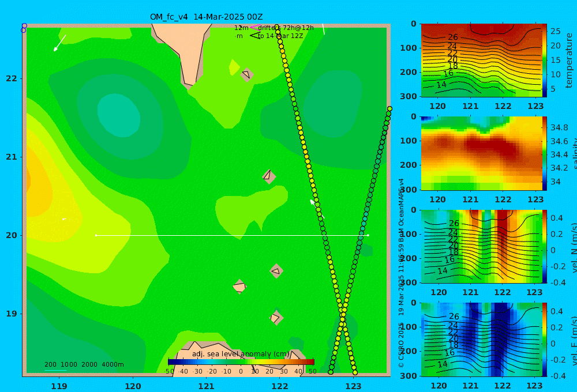Screen dimensions: 577x392
Task: Click the "vel. E (m/s)" axis label
Action: pyautogui.click(x=574, y=341)
